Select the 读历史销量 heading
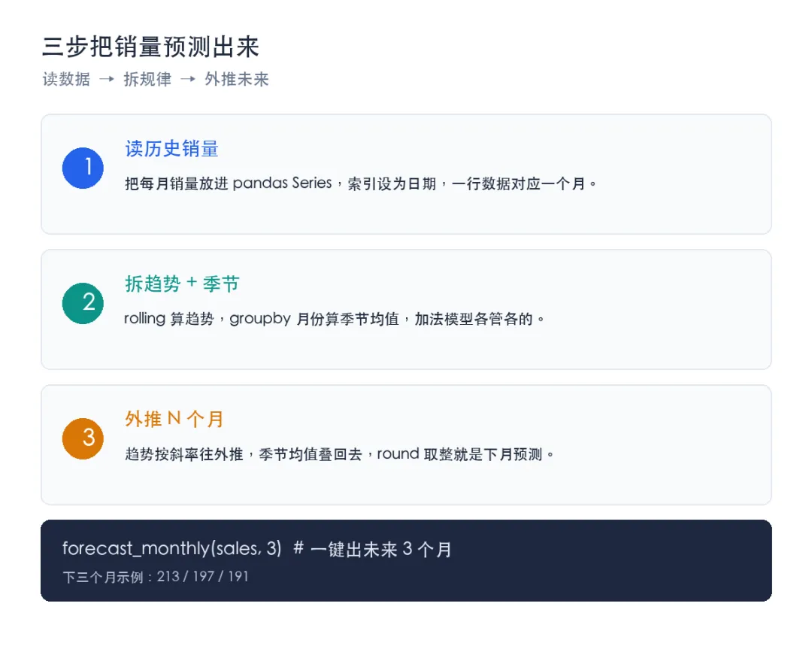This screenshot has width=812, height=655. tap(171, 149)
